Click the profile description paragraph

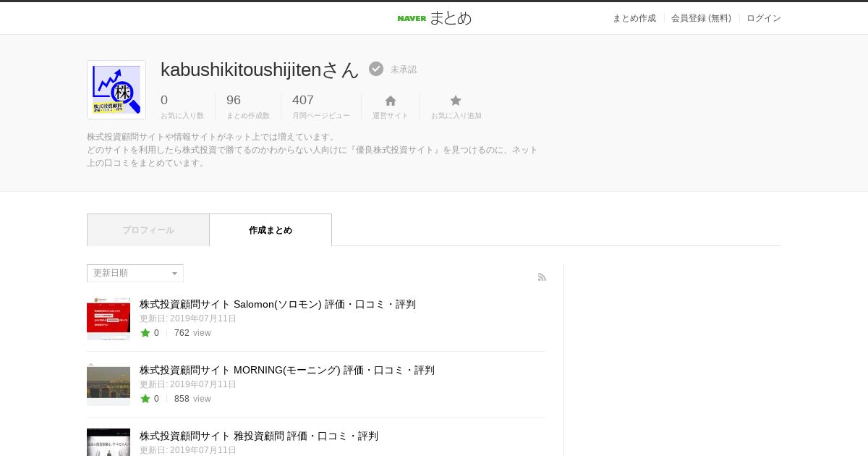(312, 150)
